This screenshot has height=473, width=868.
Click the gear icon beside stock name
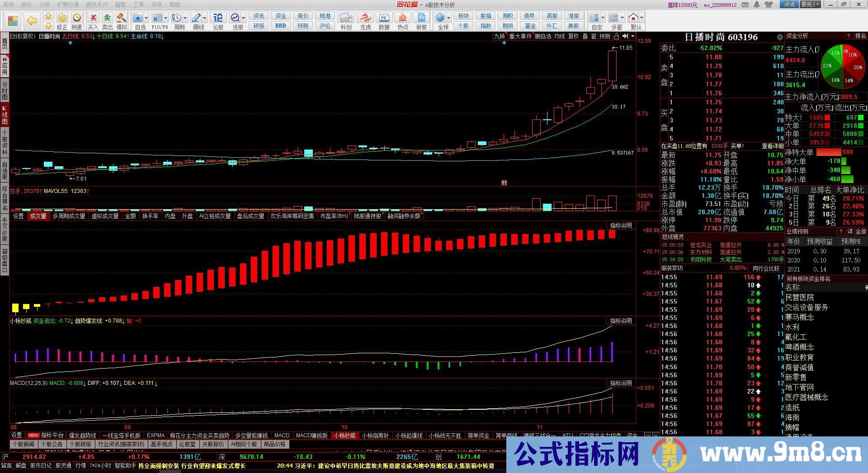click(779, 37)
